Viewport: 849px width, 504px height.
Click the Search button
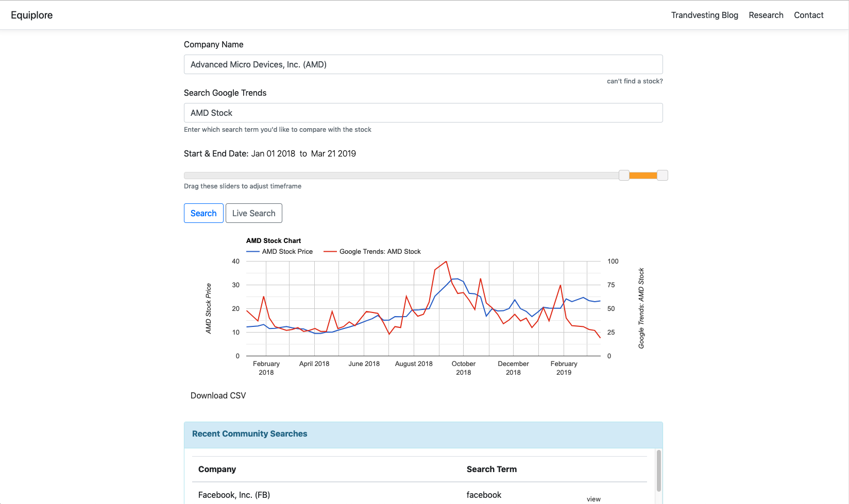[x=203, y=213]
